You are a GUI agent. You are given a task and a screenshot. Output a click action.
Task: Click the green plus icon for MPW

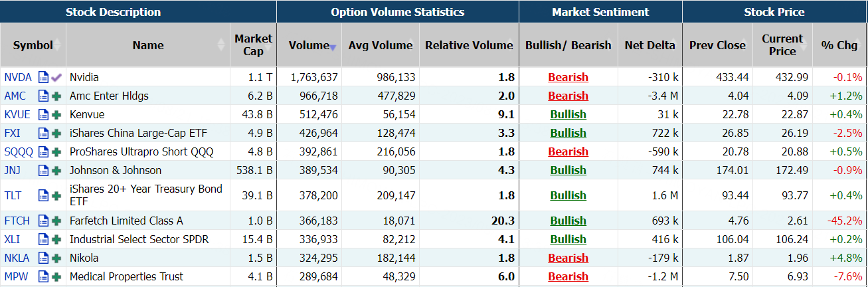tap(56, 276)
